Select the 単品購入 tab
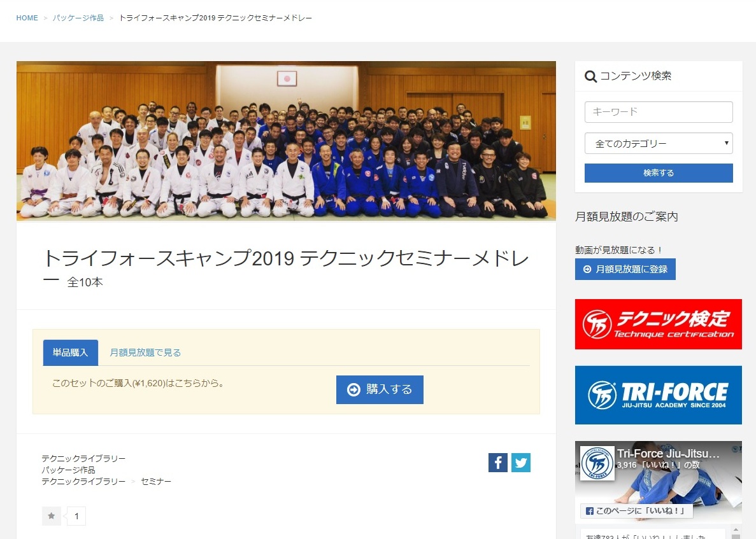Image resolution: width=756 pixels, height=539 pixels. pos(71,353)
